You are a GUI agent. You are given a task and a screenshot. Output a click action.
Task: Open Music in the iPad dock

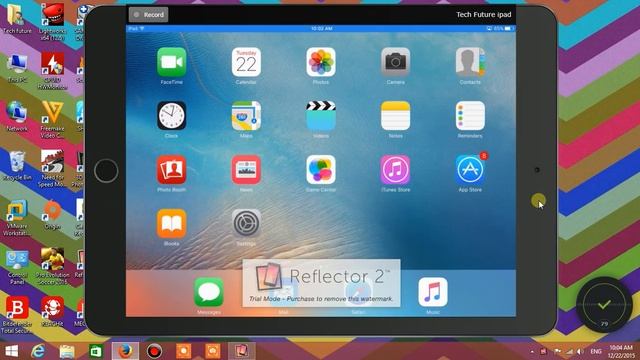(x=433, y=292)
